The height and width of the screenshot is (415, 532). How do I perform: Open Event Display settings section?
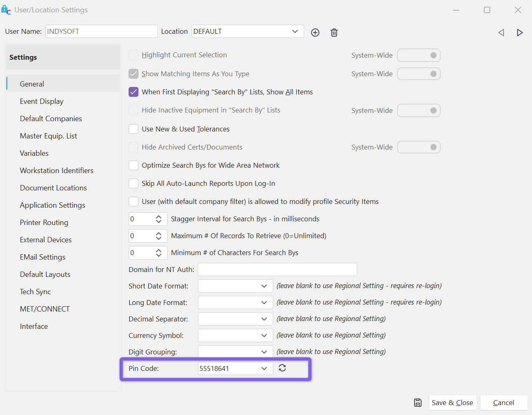click(x=42, y=101)
